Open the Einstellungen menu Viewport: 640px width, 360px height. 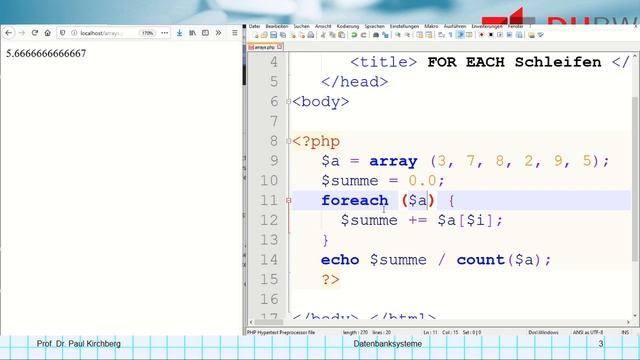click(x=404, y=26)
